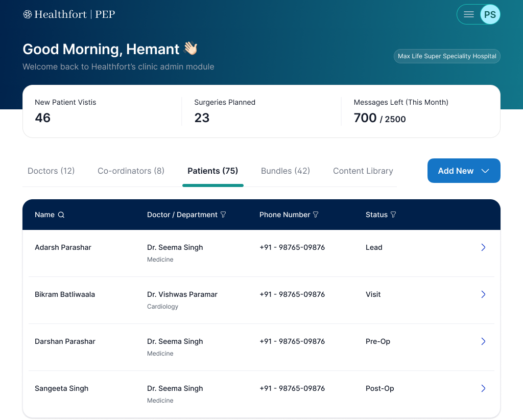
Task: Click the search icon in the Name column
Action: click(x=61, y=215)
